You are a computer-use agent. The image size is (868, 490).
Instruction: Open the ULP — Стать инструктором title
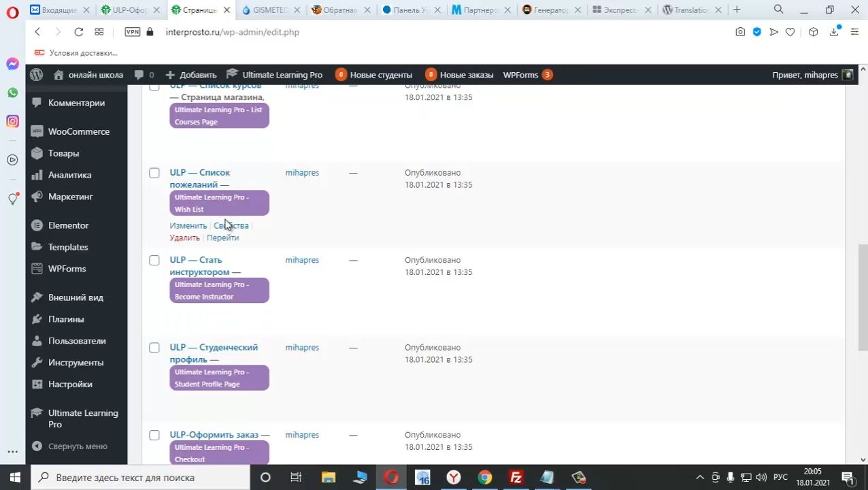point(199,265)
